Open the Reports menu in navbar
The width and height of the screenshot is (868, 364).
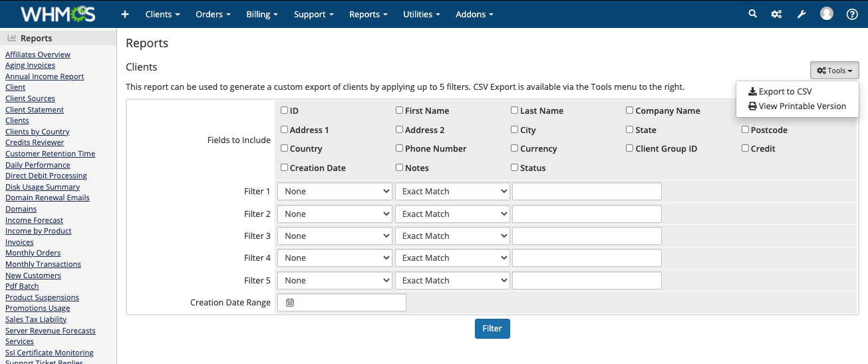pos(368,14)
